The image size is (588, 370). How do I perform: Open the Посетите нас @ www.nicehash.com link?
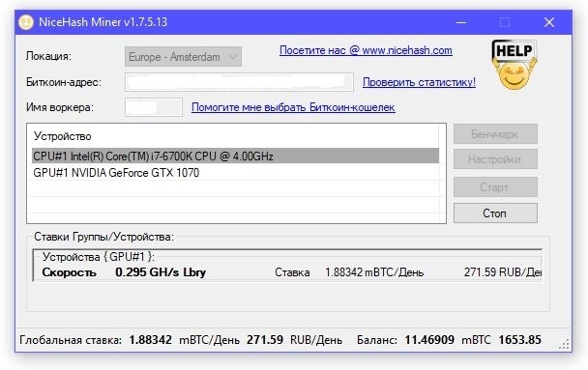click(366, 50)
